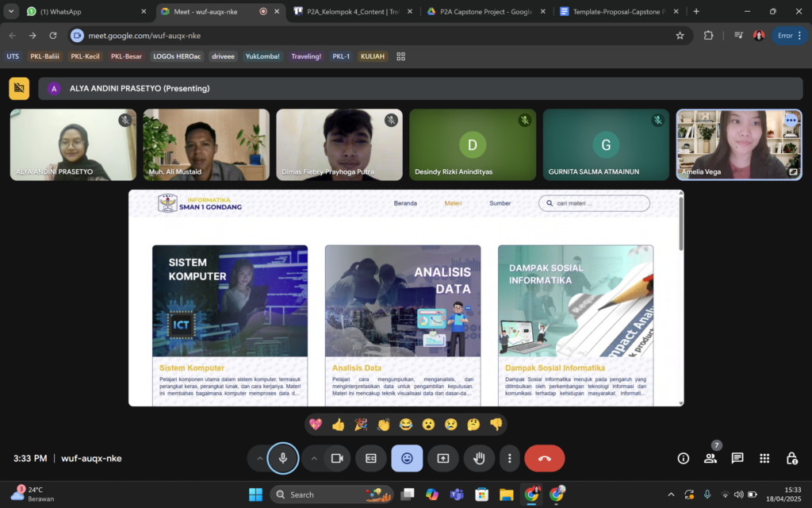Toggle the camera on or off
This screenshot has height=508, width=812.
336,458
